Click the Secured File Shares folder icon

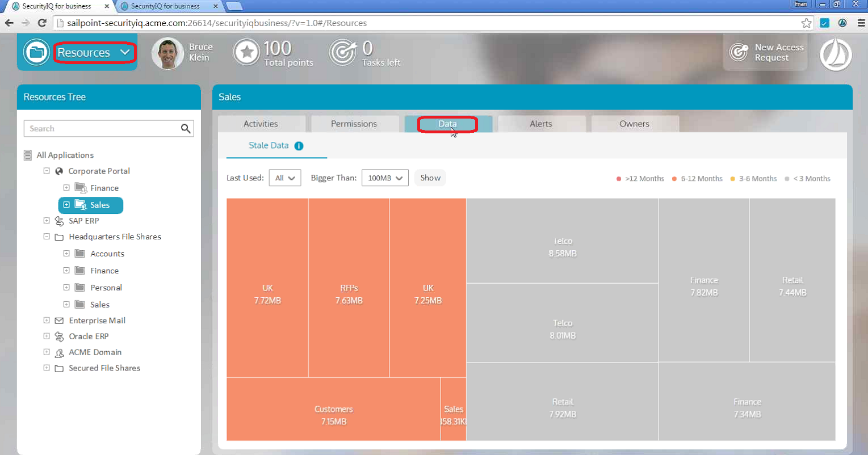[x=59, y=368]
